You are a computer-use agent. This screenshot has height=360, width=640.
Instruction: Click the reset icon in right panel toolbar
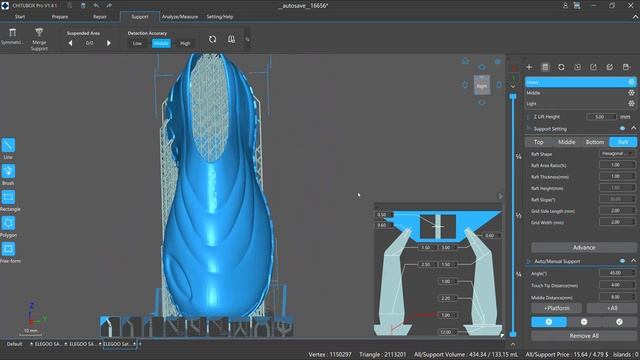[561, 67]
